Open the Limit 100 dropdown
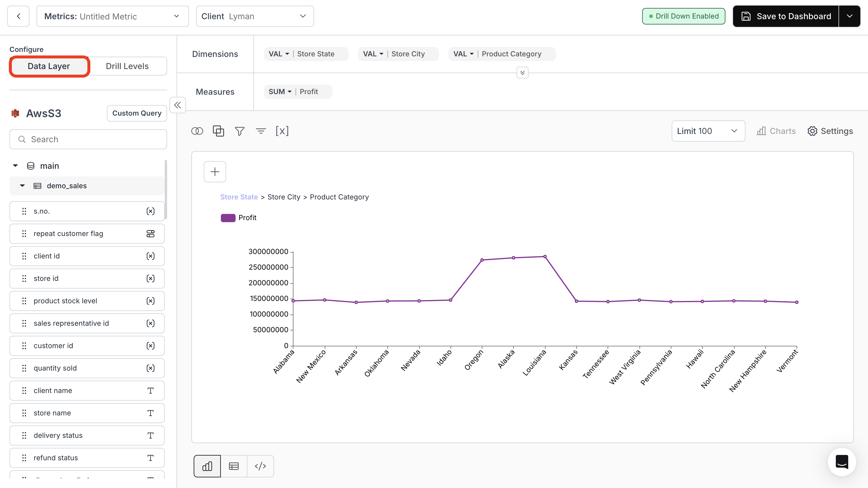 [x=708, y=131]
